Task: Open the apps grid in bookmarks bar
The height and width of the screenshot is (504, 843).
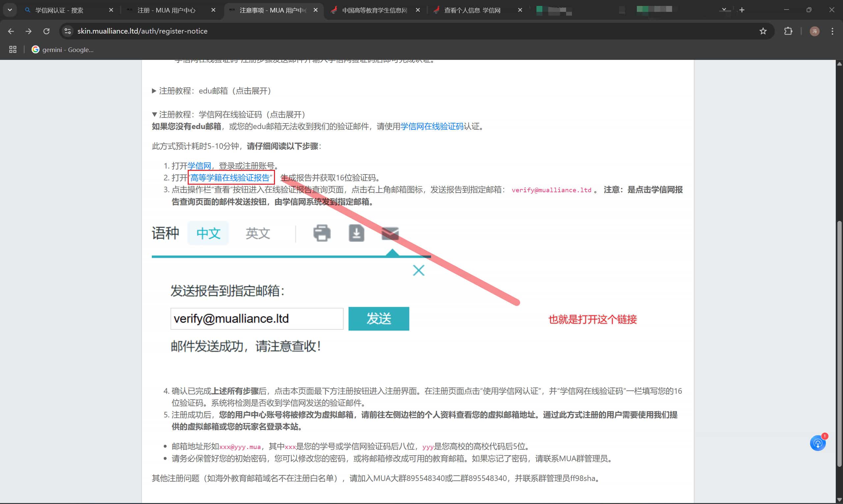Action: [x=13, y=50]
